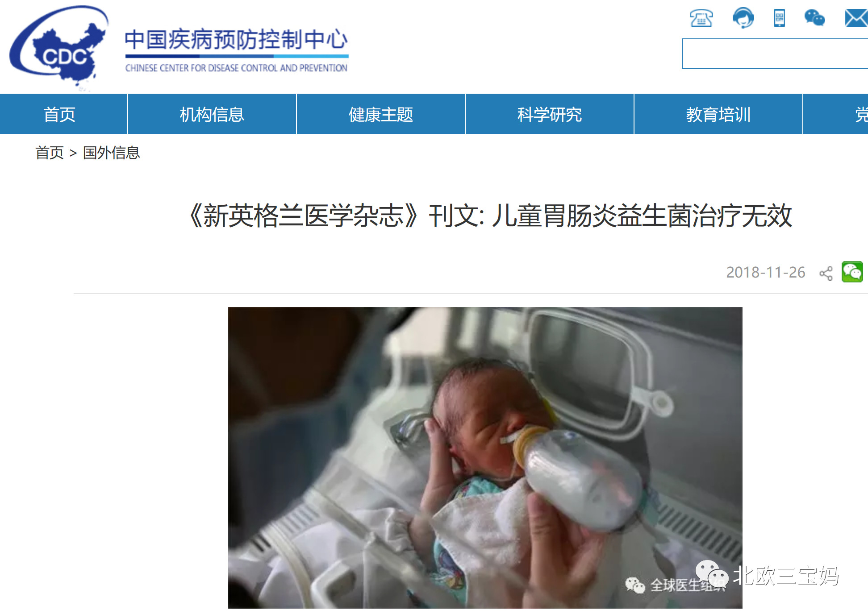Open the customer service headset icon
Screen dimensions: 868x614
pyautogui.click(x=743, y=18)
